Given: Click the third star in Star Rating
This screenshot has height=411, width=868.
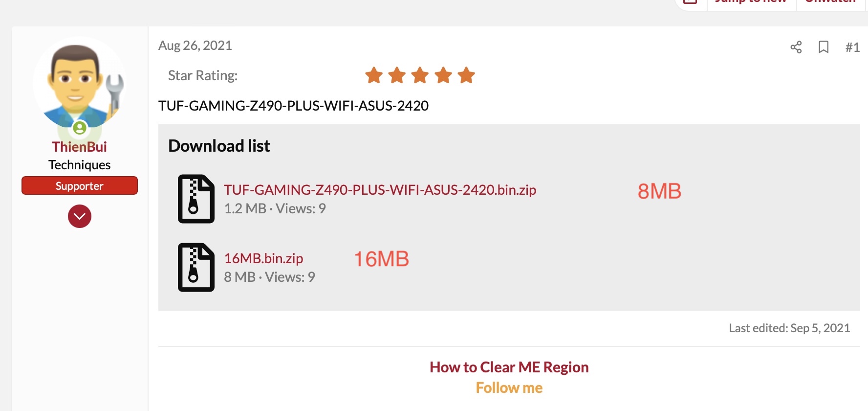Looking at the screenshot, I should click(x=420, y=75).
